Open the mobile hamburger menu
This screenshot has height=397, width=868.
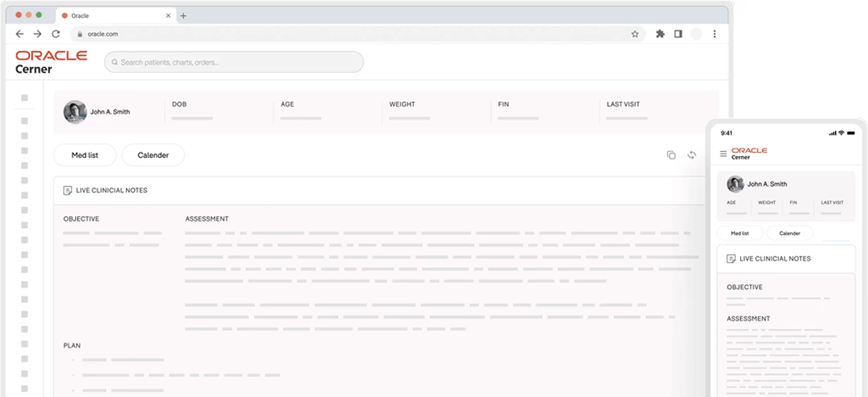pos(723,154)
